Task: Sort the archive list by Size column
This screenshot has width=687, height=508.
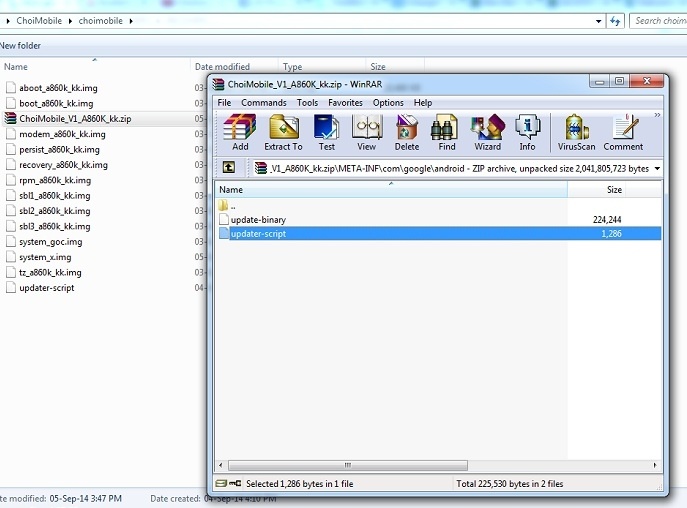Action: 614,190
